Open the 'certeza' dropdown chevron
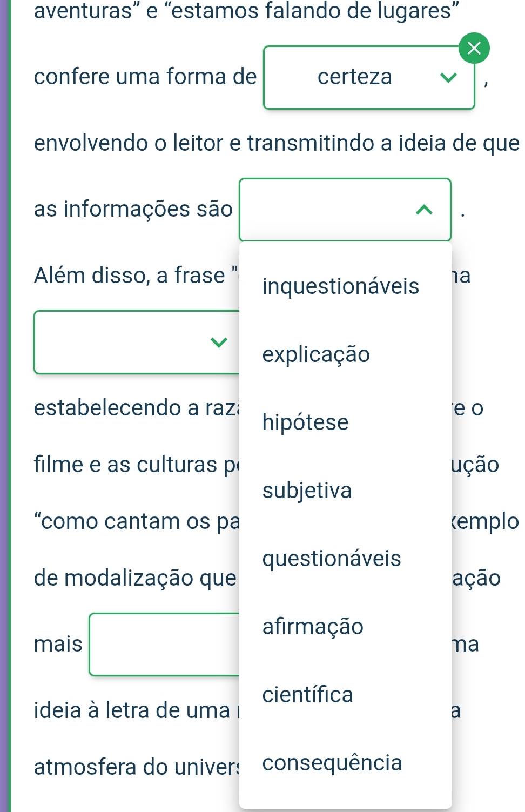 pyautogui.click(x=448, y=78)
